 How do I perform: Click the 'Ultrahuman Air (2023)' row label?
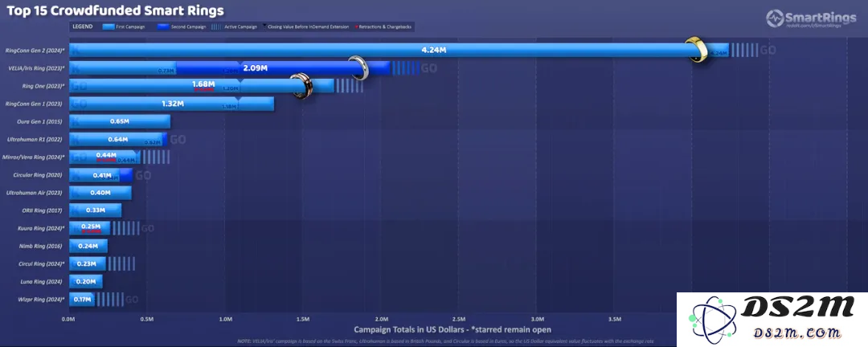pyautogui.click(x=35, y=193)
